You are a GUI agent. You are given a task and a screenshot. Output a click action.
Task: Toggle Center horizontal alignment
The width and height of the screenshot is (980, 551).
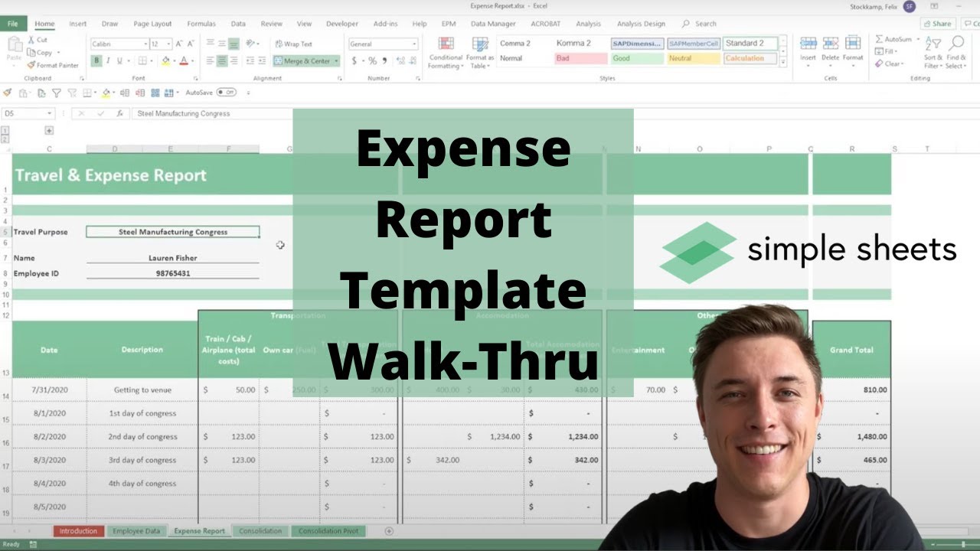click(x=221, y=61)
